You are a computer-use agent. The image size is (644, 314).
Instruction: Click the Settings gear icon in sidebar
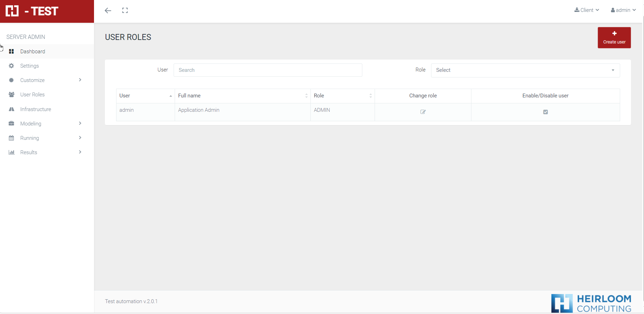(12, 66)
